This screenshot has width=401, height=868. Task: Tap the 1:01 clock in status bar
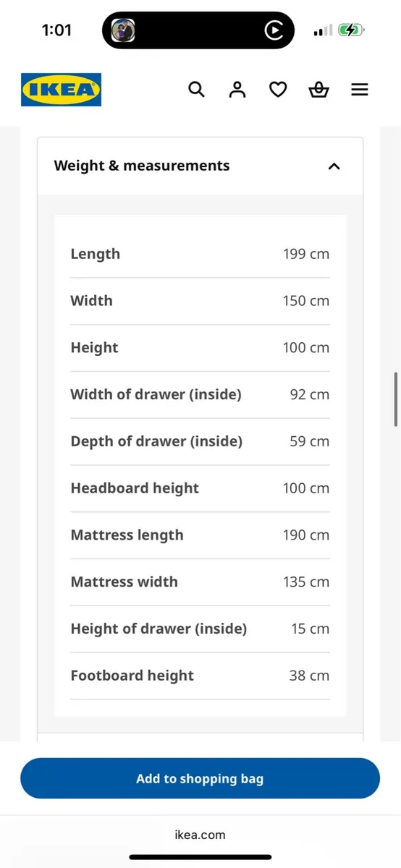pyautogui.click(x=56, y=30)
